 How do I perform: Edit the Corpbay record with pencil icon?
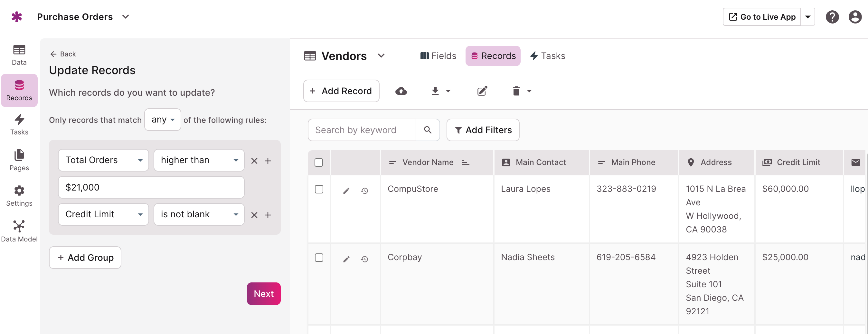point(346,259)
